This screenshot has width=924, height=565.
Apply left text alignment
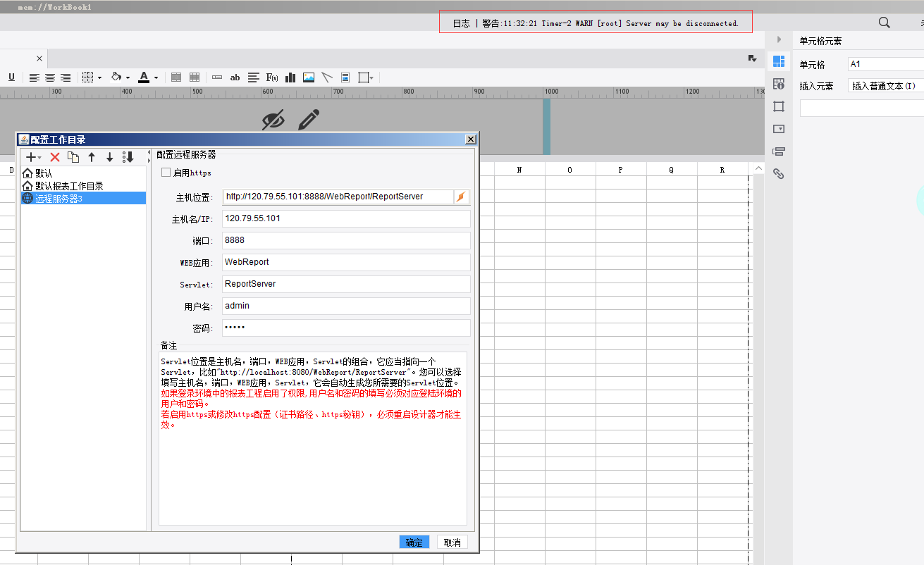(x=34, y=77)
